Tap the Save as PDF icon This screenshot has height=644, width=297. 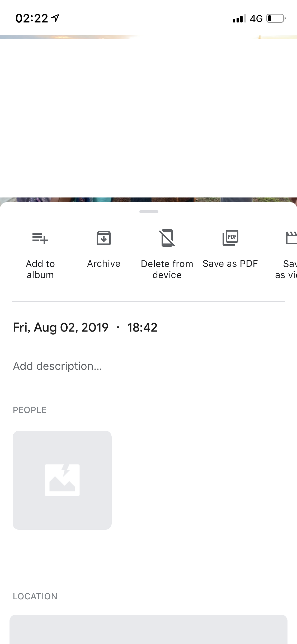(x=230, y=238)
